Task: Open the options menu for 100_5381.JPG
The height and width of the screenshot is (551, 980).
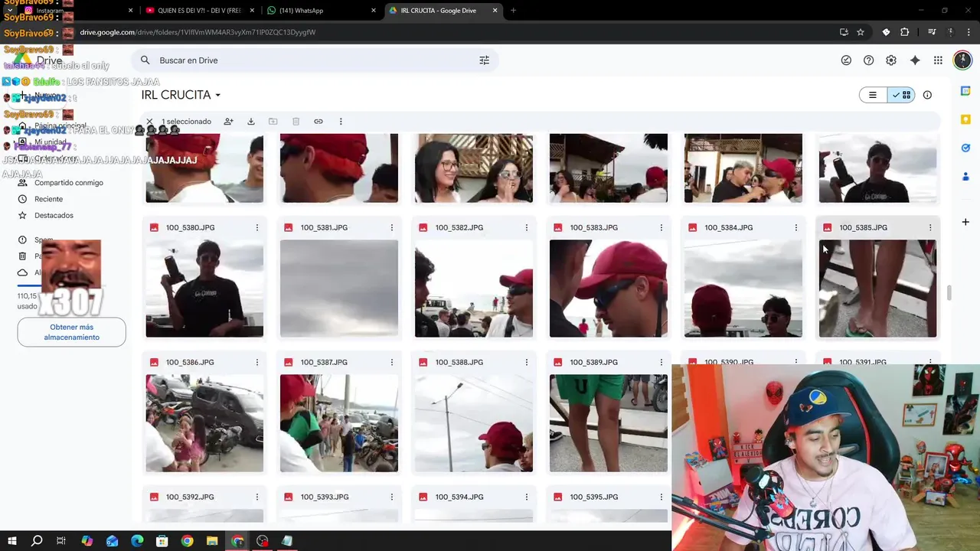Action: 392,228
